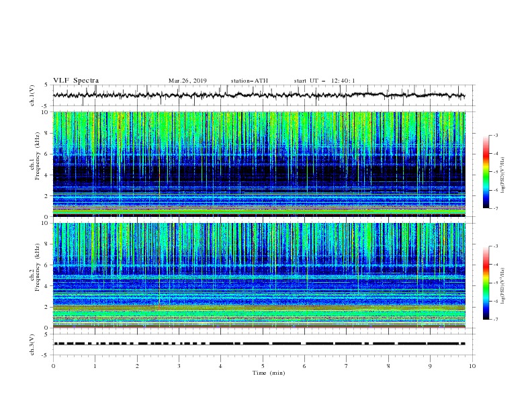Click the "-7" label on ch.2 colorbar
Viewport: 532px width, 411px height.
tap(496, 319)
